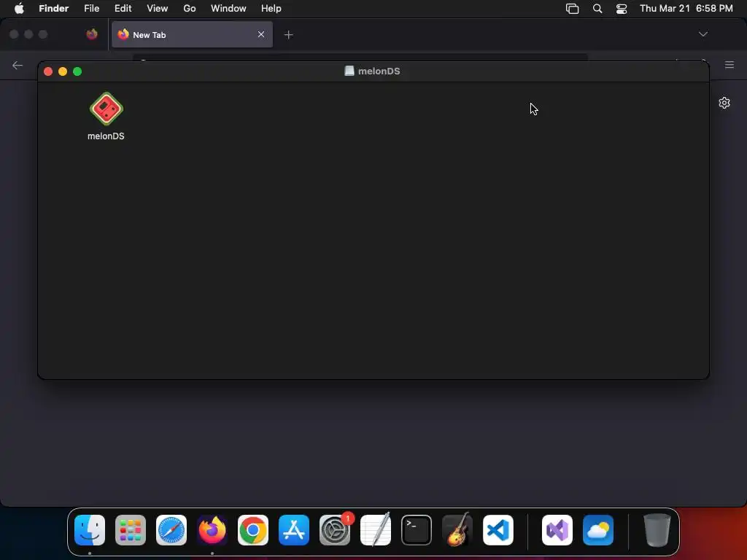Open App Store from the Dock
Image resolution: width=747 pixels, height=560 pixels.
(x=294, y=530)
